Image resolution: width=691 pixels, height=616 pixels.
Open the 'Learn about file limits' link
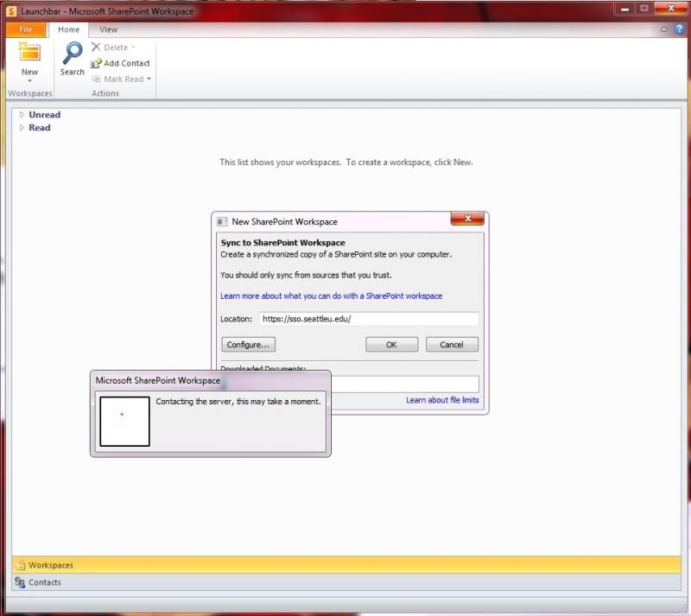pyautogui.click(x=442, y=400)
